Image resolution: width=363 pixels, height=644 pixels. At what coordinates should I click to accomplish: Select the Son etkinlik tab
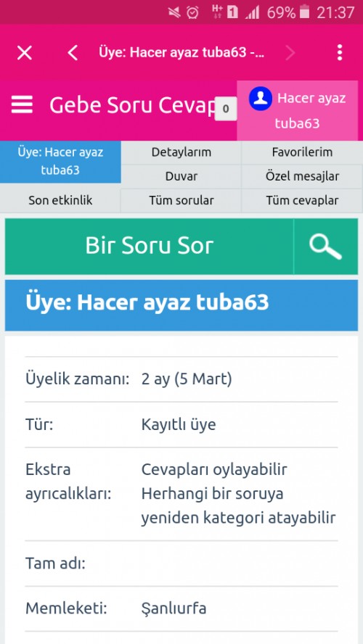60,200
